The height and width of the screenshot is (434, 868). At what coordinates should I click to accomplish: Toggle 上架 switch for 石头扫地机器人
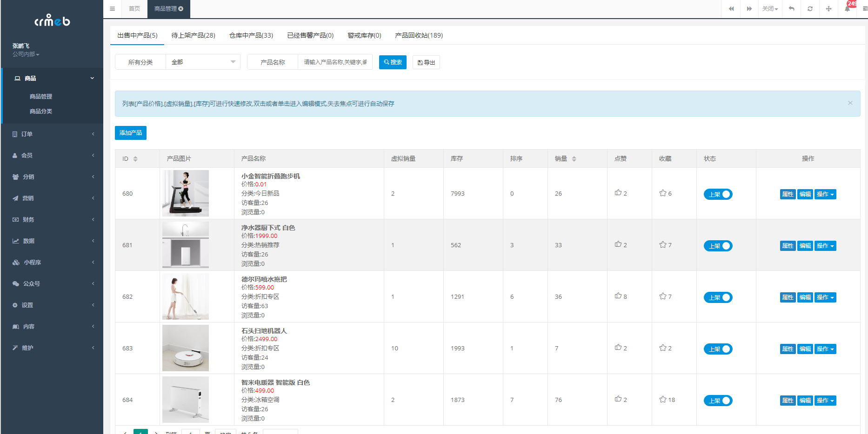point(718,349)
